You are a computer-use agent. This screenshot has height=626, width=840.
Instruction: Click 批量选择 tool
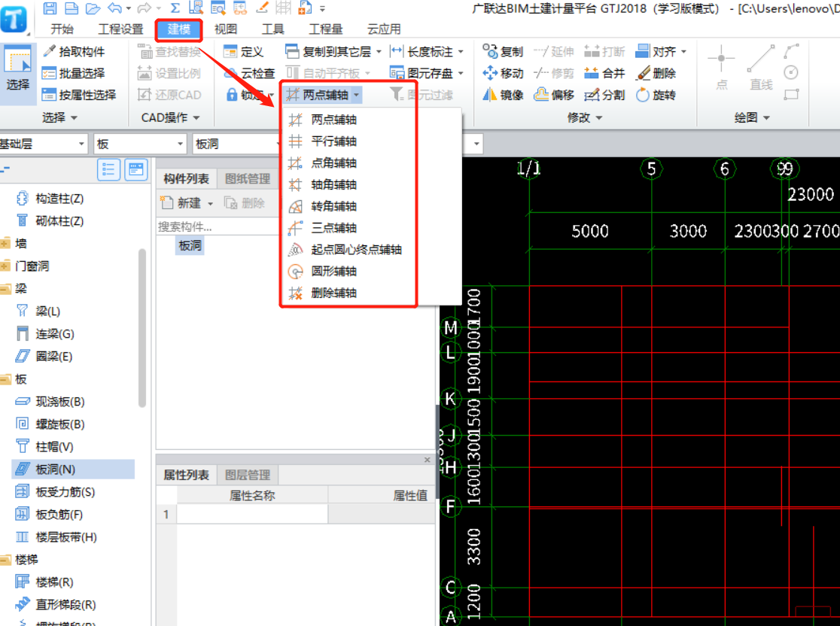[74, 73]
